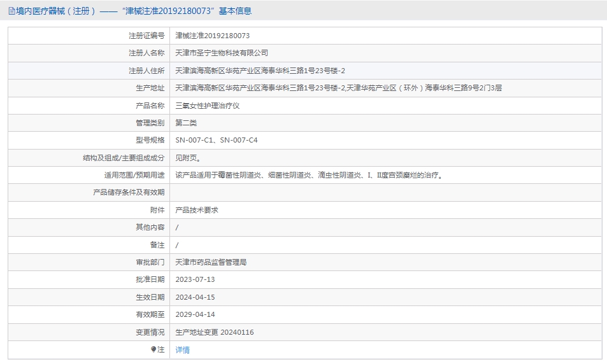Click the 变更情况 row label
607x364 pixels.
click(x=150, y=332)
